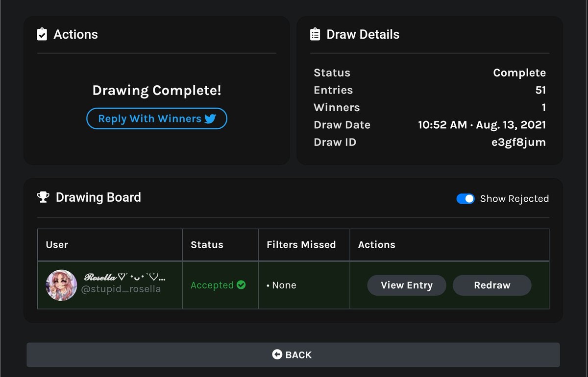The width and height of the screenshot is (588, 377).
Task: Toggle the Show Rejected switch
Action: click(x=465, y=199)
